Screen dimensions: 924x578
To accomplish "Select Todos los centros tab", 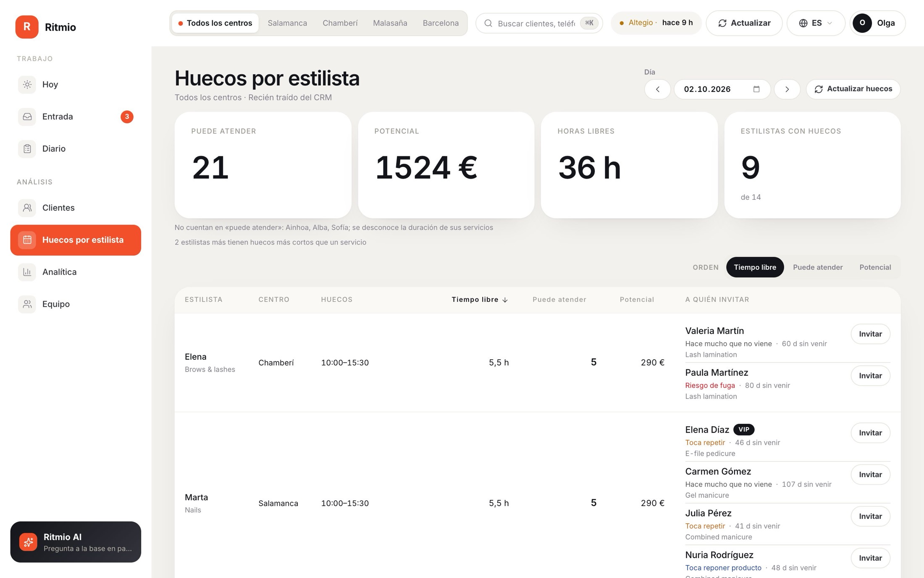I will tap(215, 23).
